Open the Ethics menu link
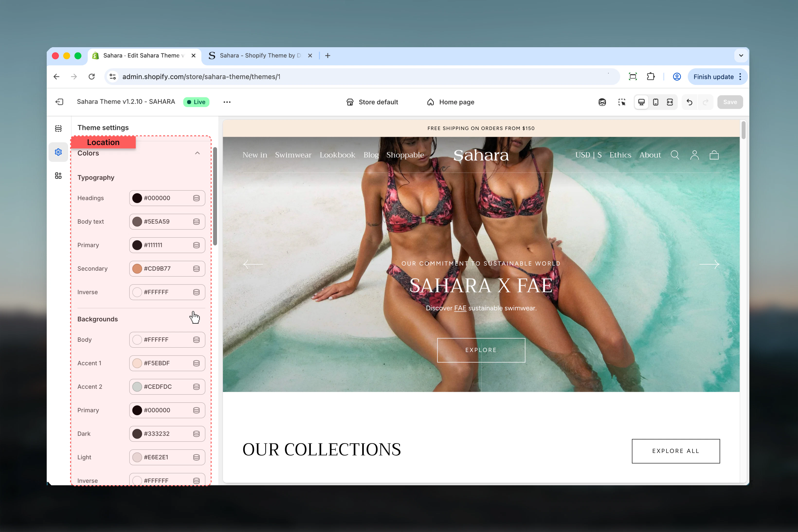Image resolution: width=798 pixels, height=532 pixels. point(620,155)
